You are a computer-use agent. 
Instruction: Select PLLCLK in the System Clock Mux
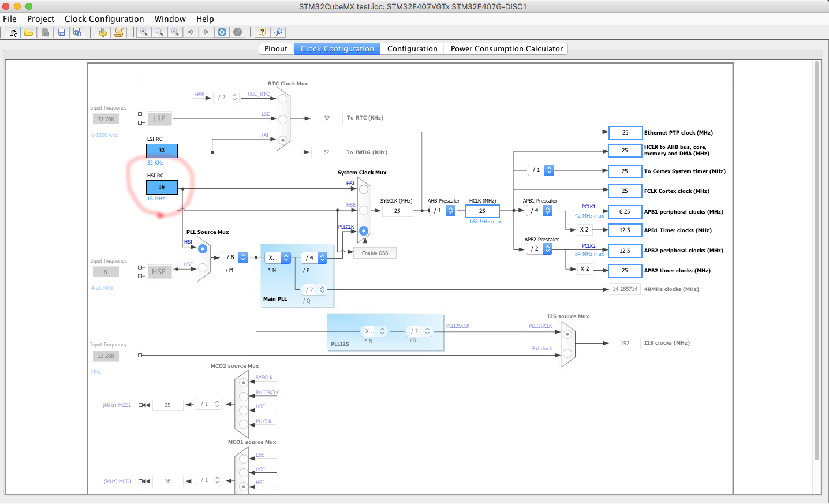click(364, 231)
